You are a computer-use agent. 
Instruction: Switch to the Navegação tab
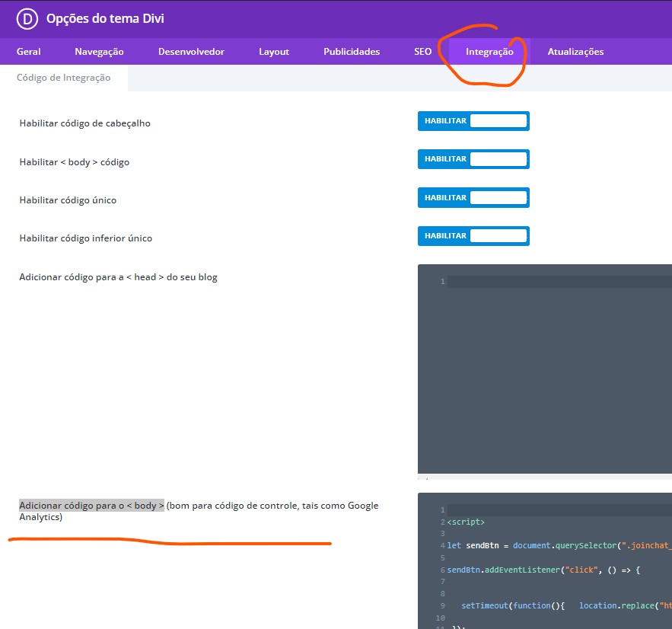click(x=99, y=52)
